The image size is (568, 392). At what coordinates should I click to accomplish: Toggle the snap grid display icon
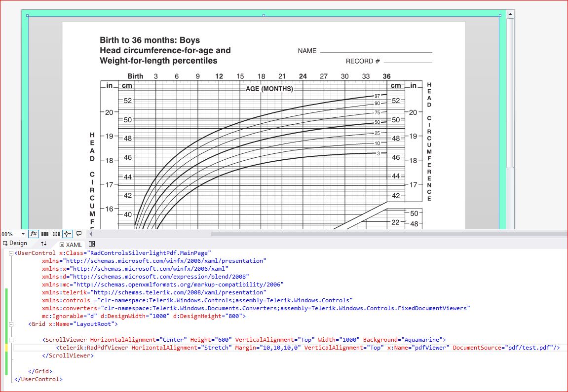click(x=45, y=234)
